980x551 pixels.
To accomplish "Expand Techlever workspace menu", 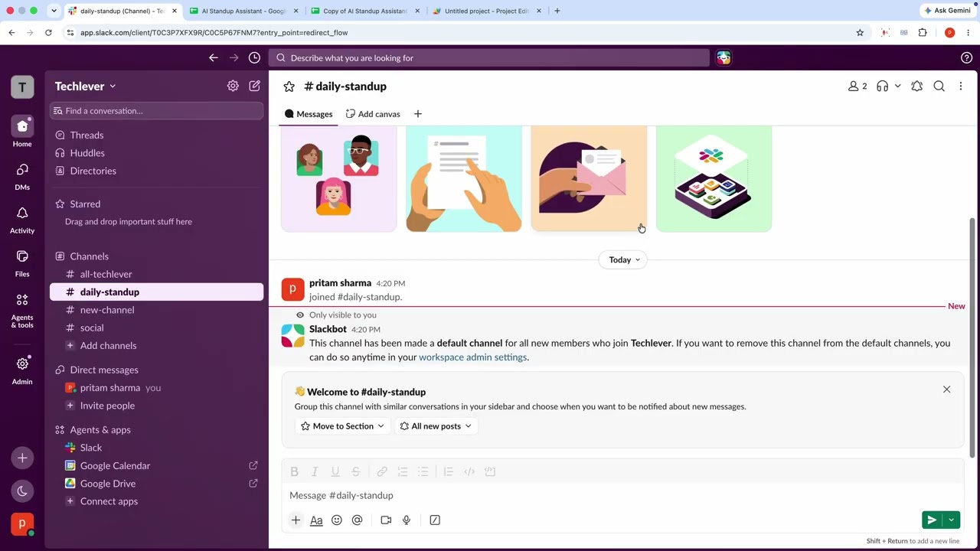I will [85, 86].
